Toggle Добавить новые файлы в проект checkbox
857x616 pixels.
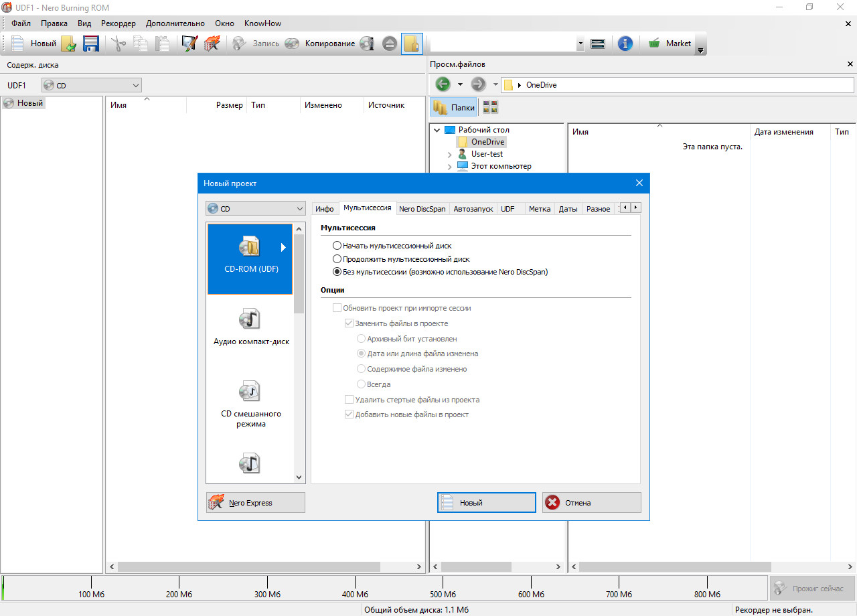coord(349,414)
